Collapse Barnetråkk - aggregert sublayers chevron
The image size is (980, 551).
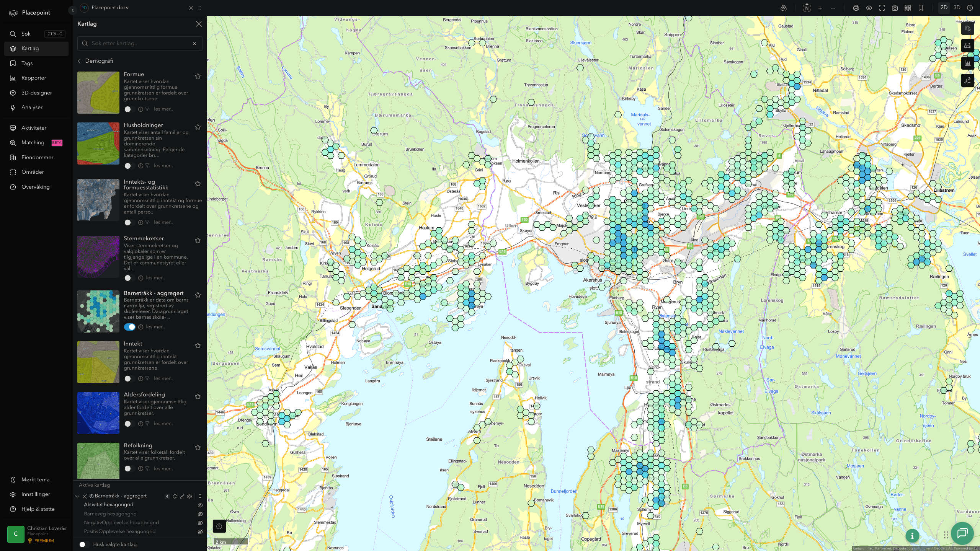77,496
